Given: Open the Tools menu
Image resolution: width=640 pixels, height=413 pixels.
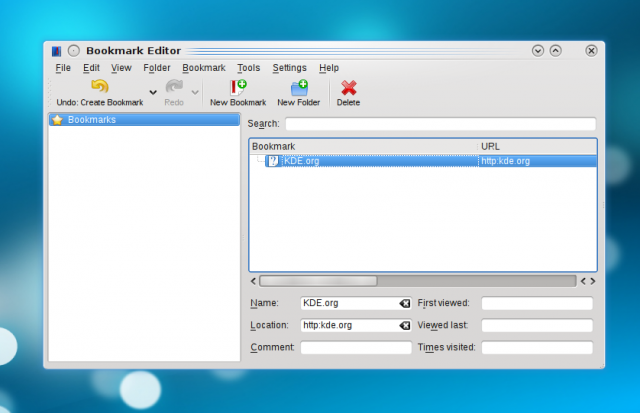Looking at the screenshot, I should click(248, 68).
